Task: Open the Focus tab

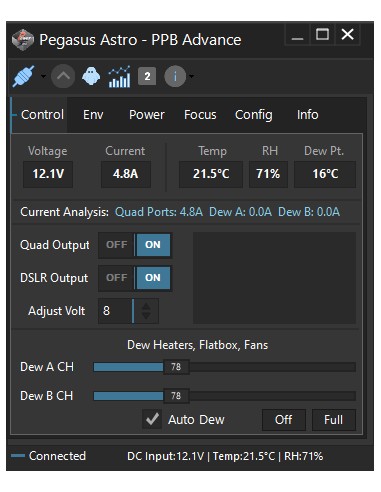Action: pyautogui.click(x=200, y=115)
